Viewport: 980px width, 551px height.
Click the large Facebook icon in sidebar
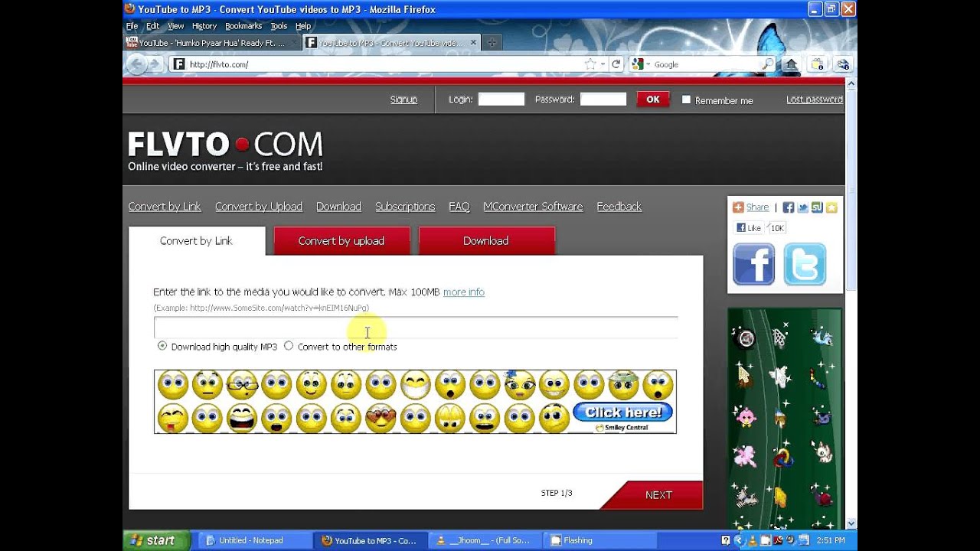pyautogui.click(x=753, y=264)
